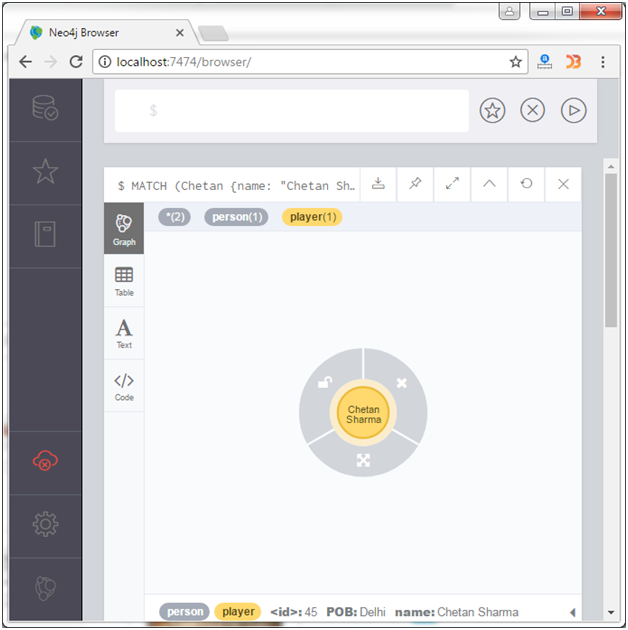
Task: Unlock the node with the padlock icon
Action: tap(325, 382)
